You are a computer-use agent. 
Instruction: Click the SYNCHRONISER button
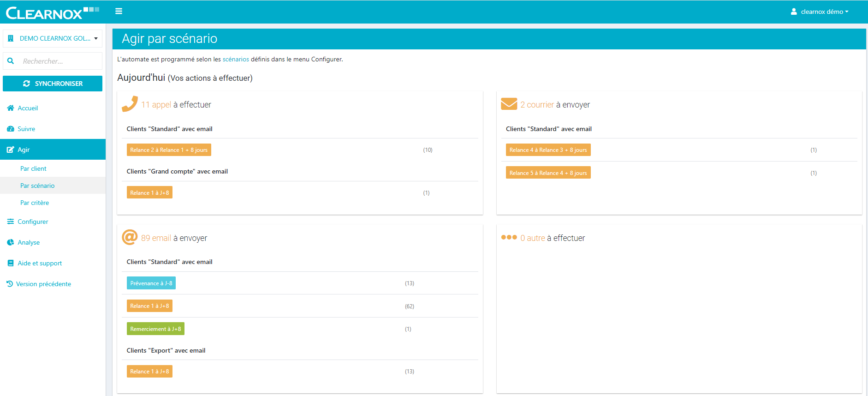[x=53, y=84]
